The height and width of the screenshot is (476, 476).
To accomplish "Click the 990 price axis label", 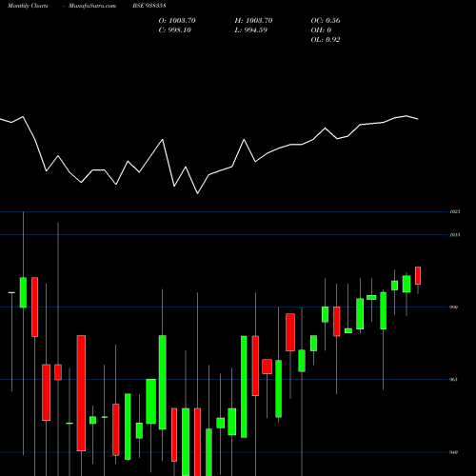I will coord(454,307).
